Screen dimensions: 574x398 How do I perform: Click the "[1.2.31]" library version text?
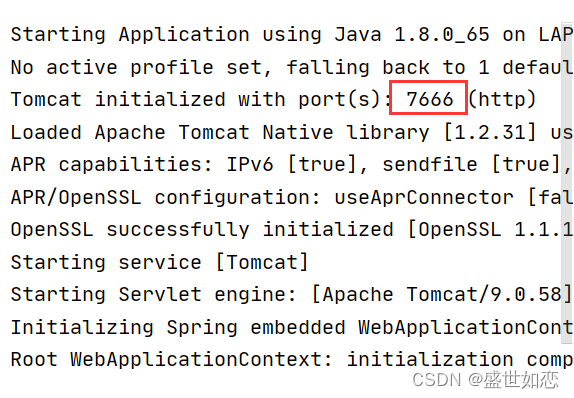490,132
